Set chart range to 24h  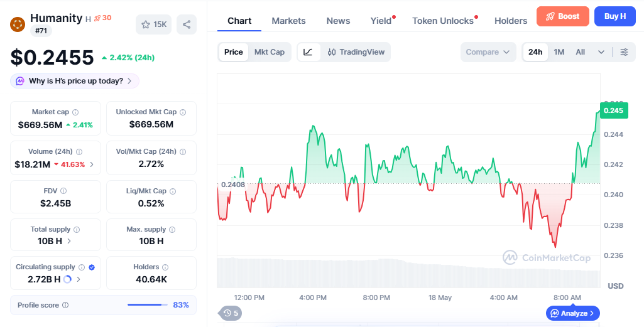[535, 52]
